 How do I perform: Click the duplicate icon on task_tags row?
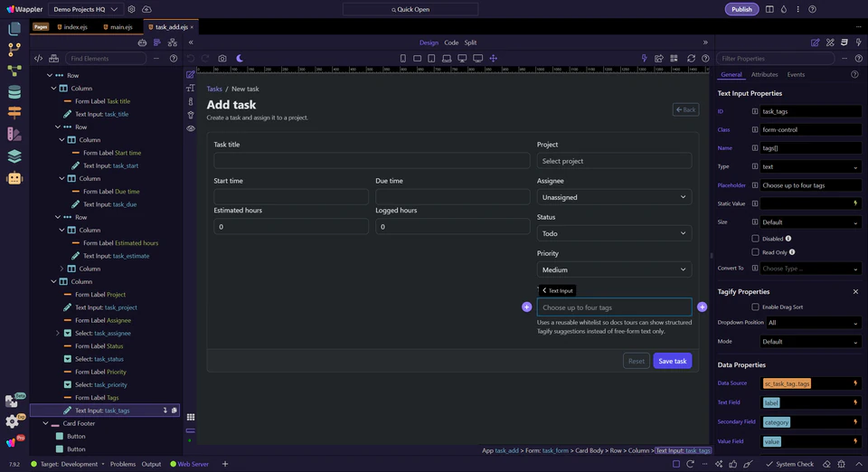(175, 411)
